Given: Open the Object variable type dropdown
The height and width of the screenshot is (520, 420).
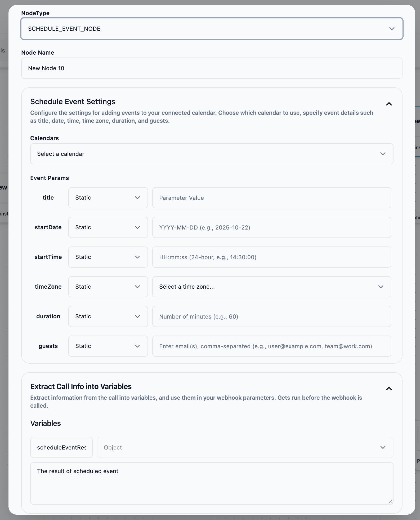Looking at the screenshot, I should (245, 447).
